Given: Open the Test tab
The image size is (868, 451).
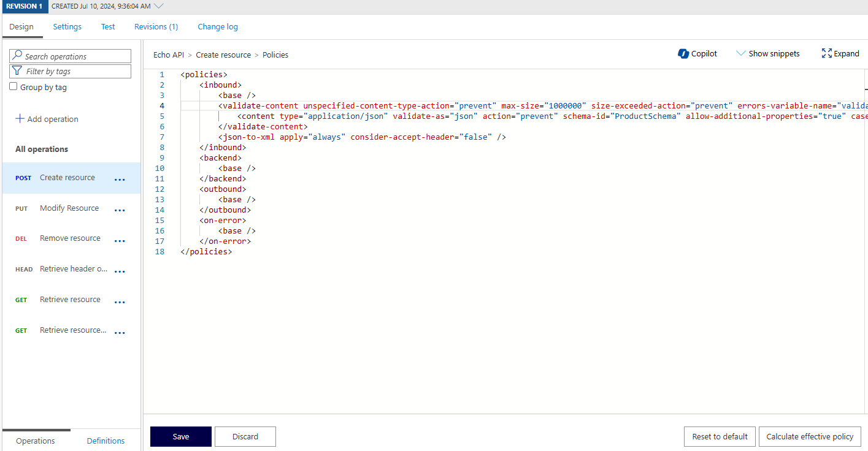Looking at the screenshot, I should (108, 27).
